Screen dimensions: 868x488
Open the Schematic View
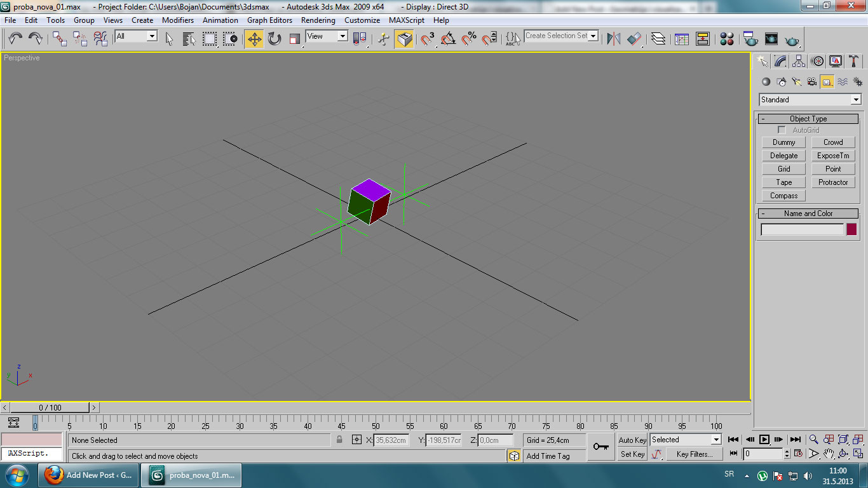pos(702,39)
